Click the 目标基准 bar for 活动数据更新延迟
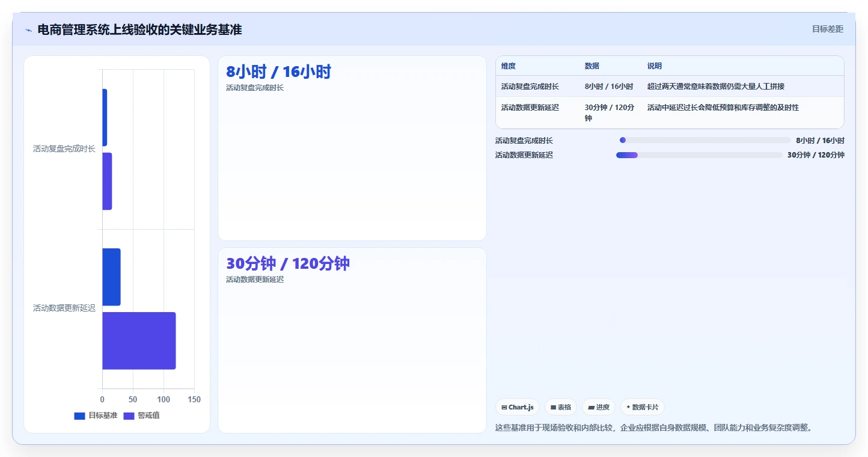Screen dimensions: 868x457 pyautogui.click(x=111, y=277)
